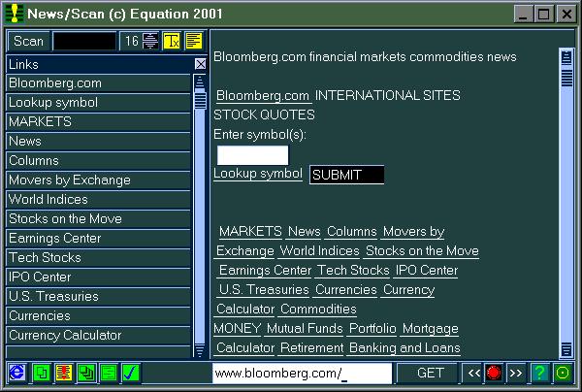
Task: Maximize the News/Scan window
Action: [x=544, y=15]
